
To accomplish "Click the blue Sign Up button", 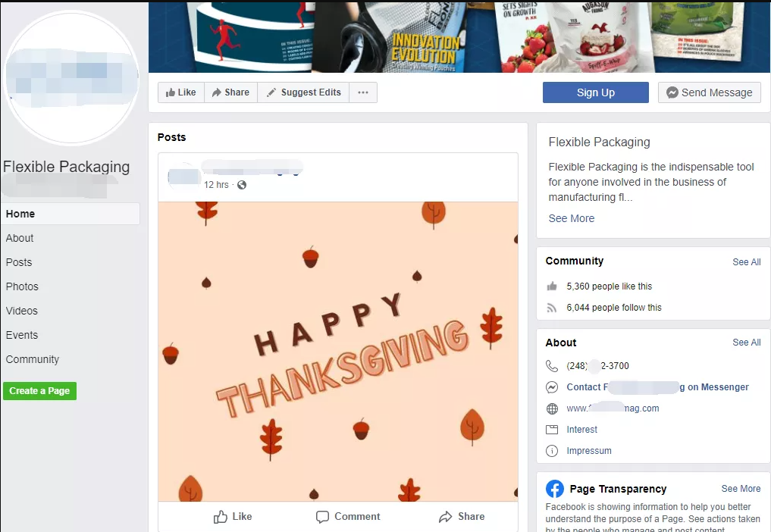I will 595,92.
